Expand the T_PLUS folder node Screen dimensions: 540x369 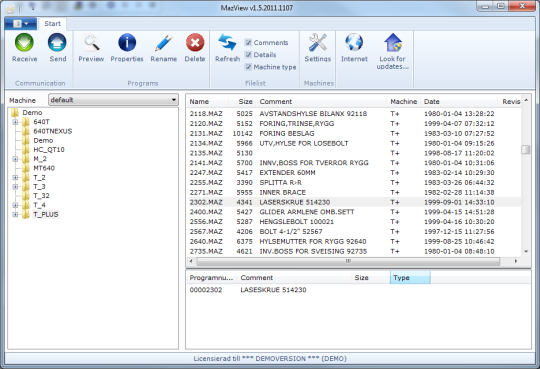(15, 214)
